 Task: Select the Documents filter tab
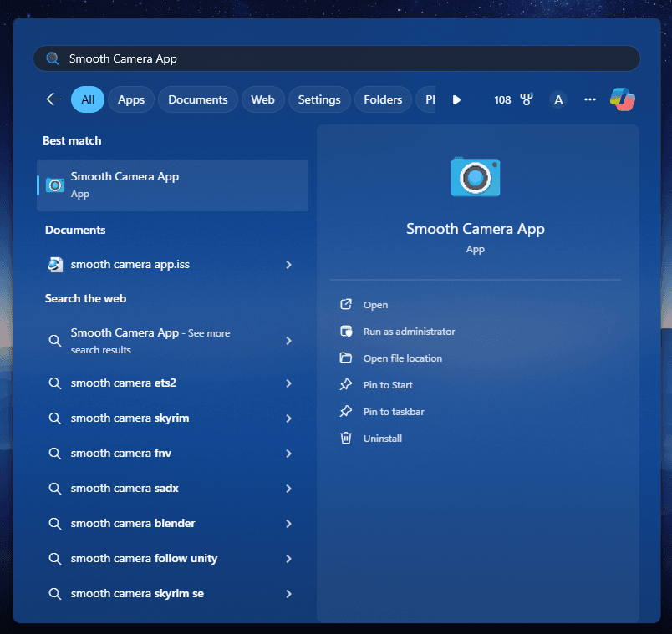point(197,99)
